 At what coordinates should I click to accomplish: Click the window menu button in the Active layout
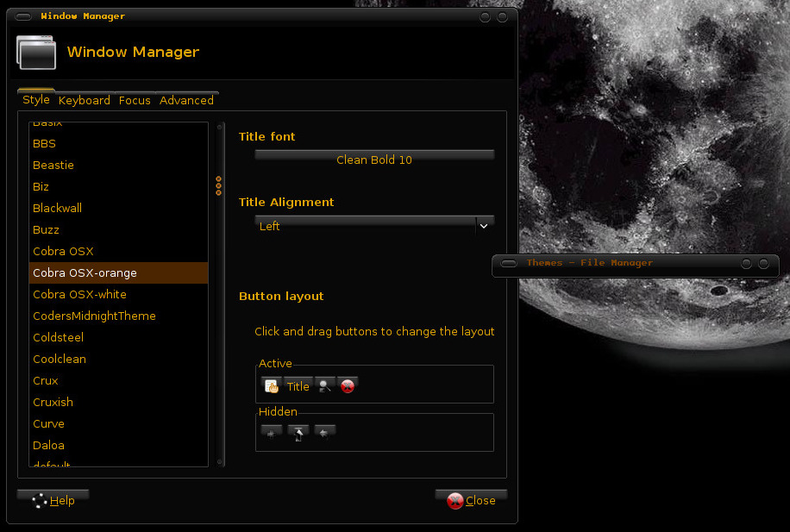coord(272,386)
